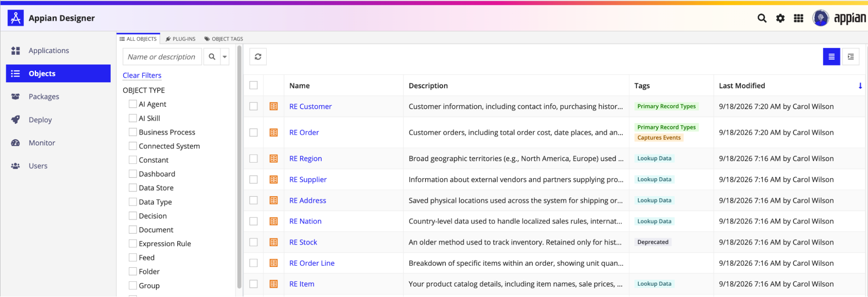Click the record type icon for RE Region
The width and height of the screenshot is (868, 297).
(x=274, y=159)
